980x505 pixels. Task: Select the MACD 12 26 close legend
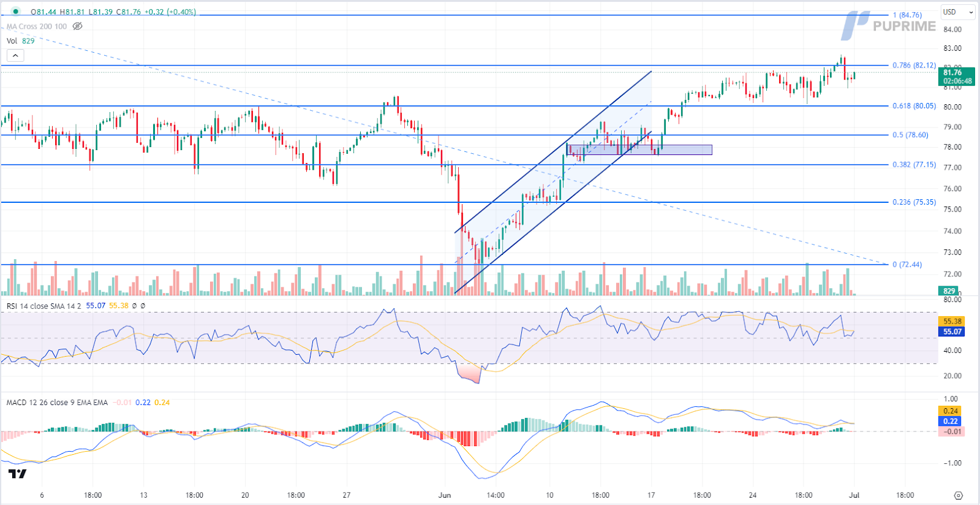[57, 403]
